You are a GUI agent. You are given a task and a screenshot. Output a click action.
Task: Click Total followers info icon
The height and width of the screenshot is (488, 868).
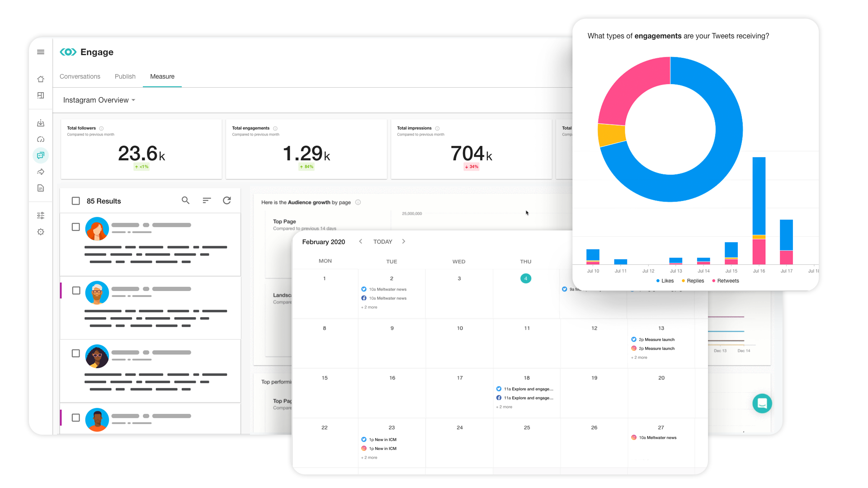101,128
